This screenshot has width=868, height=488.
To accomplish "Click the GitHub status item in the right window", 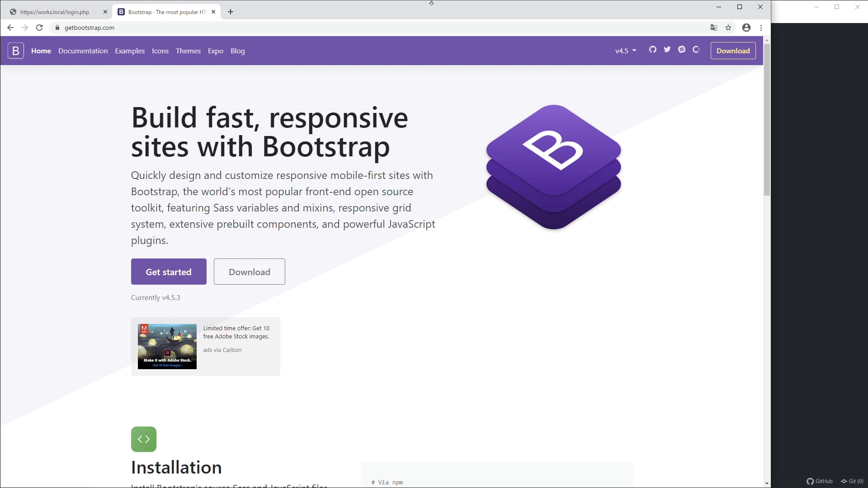I will (820, 481).
